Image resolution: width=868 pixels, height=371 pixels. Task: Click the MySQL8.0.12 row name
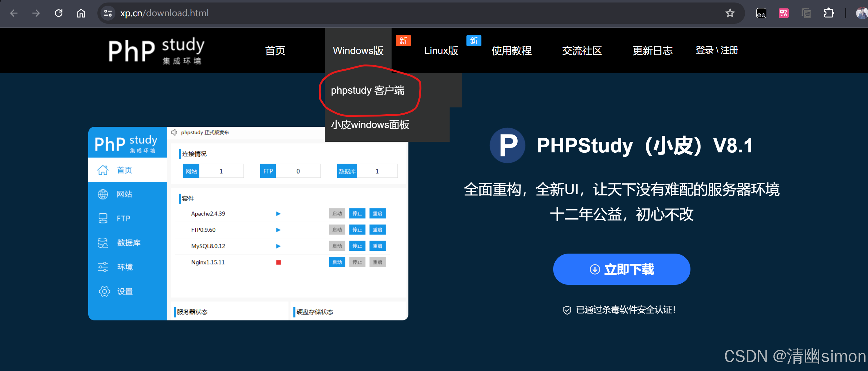tap(208, 246)
